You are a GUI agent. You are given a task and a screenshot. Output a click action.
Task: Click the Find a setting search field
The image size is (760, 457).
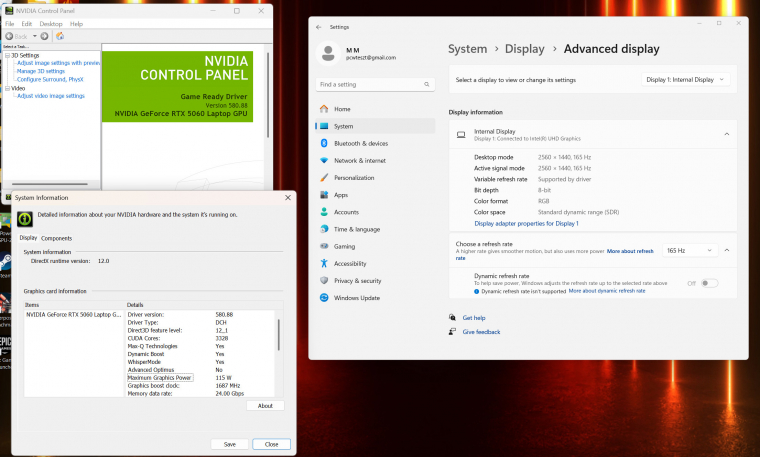(375, 84)
